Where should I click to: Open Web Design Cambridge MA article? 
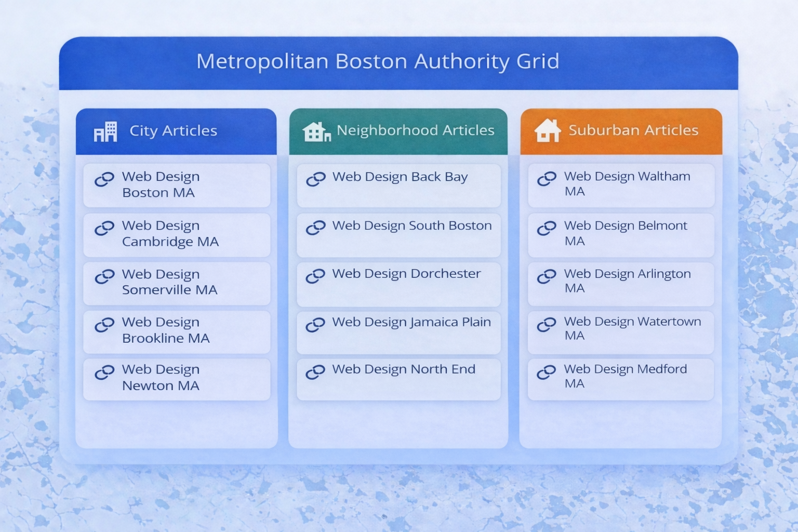tap(170, 234)
